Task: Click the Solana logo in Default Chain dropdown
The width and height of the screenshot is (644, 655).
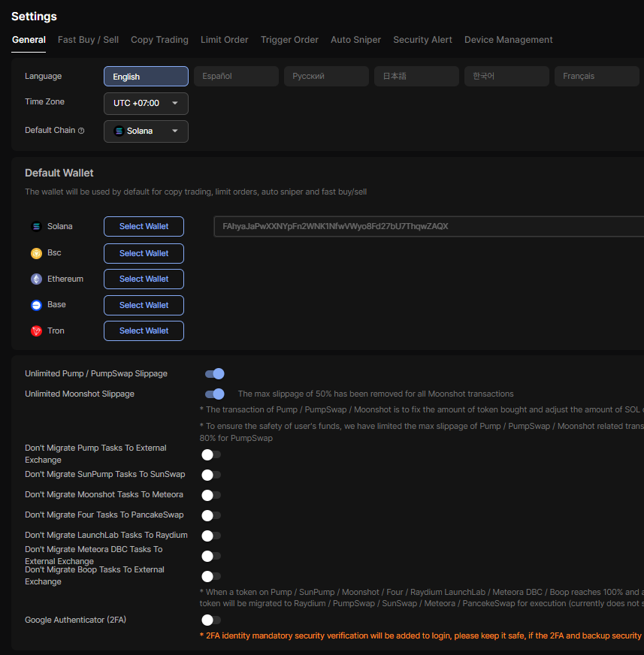Action: pyautogui.click(x=119, y=131)
